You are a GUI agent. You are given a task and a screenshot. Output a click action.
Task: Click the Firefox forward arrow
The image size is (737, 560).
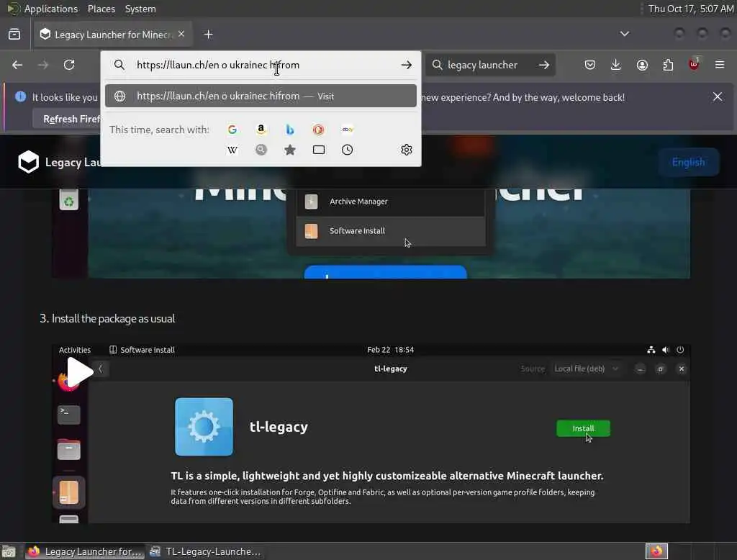click(x=43, y=65)
